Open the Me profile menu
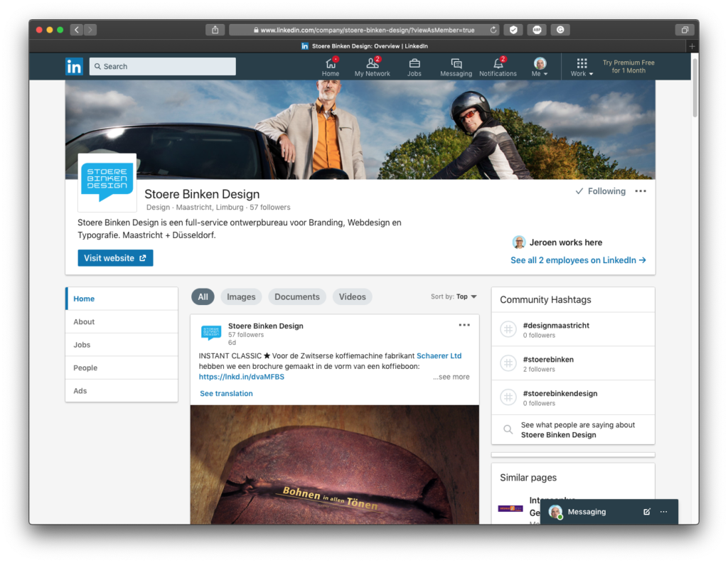Screen dimensions: 728x563 [540, 66]
